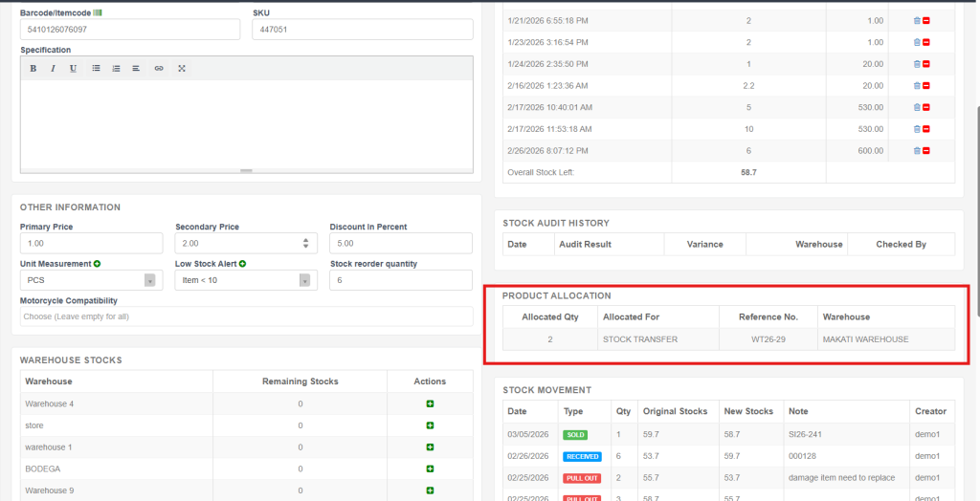Click green plus for BODEGA warehouse
Screen dimensions: 980x501
pos(430,468)
